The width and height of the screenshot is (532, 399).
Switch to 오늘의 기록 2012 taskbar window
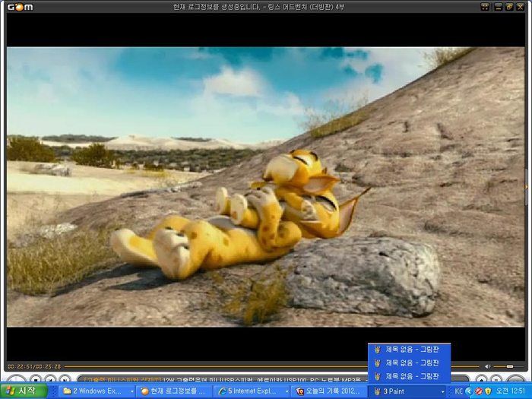329,391
